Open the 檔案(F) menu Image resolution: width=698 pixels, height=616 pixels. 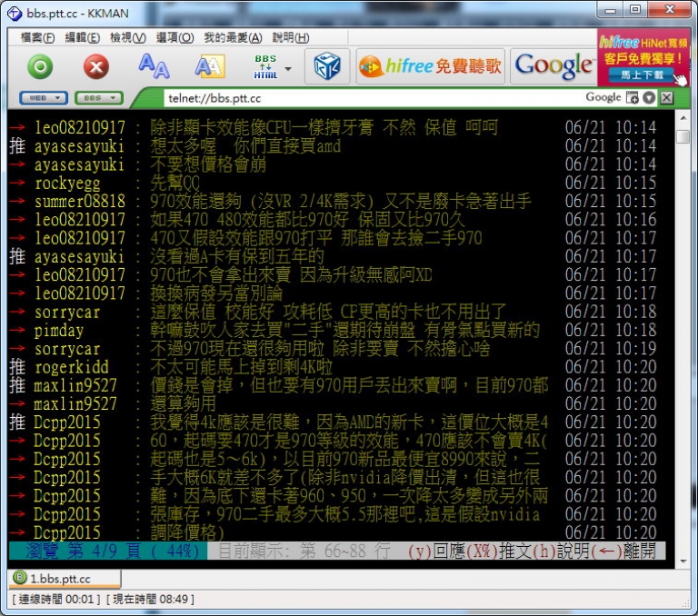tap(37, 38)
